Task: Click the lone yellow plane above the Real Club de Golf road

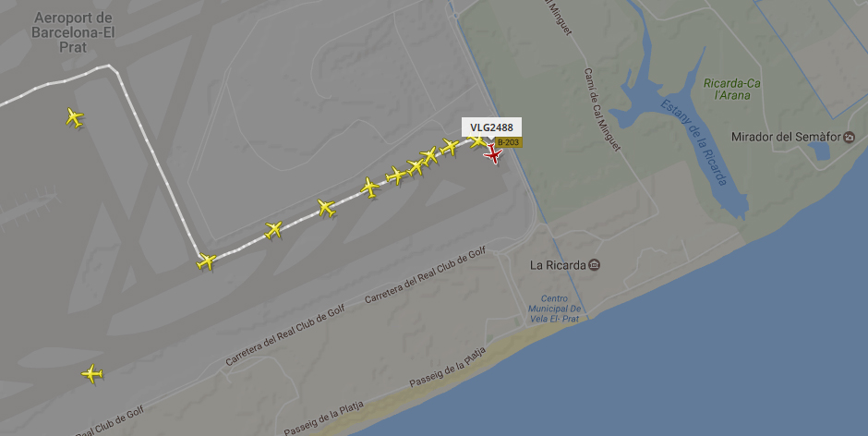Action: click(92, 374)
